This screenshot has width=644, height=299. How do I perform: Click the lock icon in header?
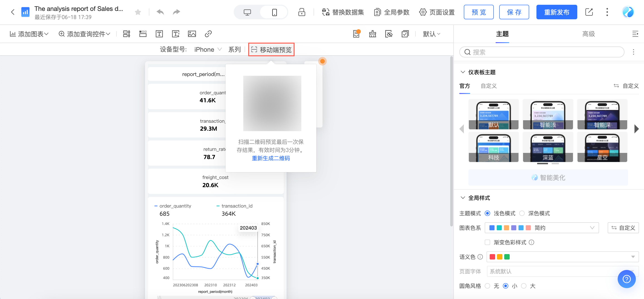(302, 12)
